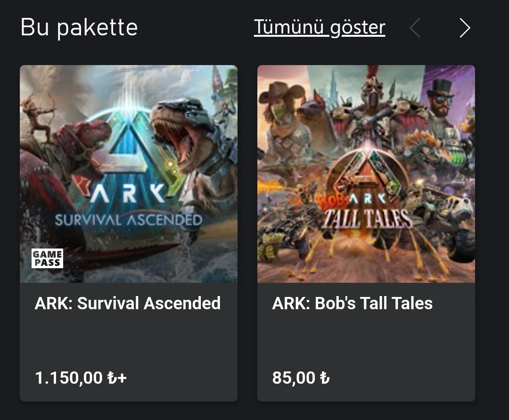Click the 85,00 ₺ price
The image size is (509, 420).
click(301, 378)
